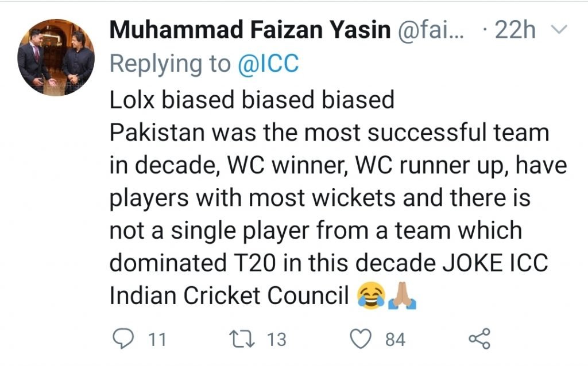The image size is (588, 366).
Task: Click the reply speech bubble icon
Action: [122, 339]
